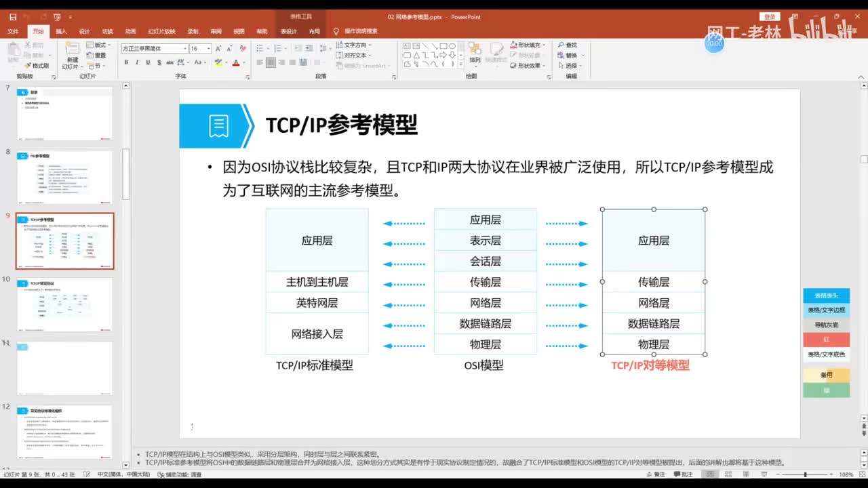868x488 pixels.
Task: Click the 主机到主机层 cell
Action: tap(317, 282)
